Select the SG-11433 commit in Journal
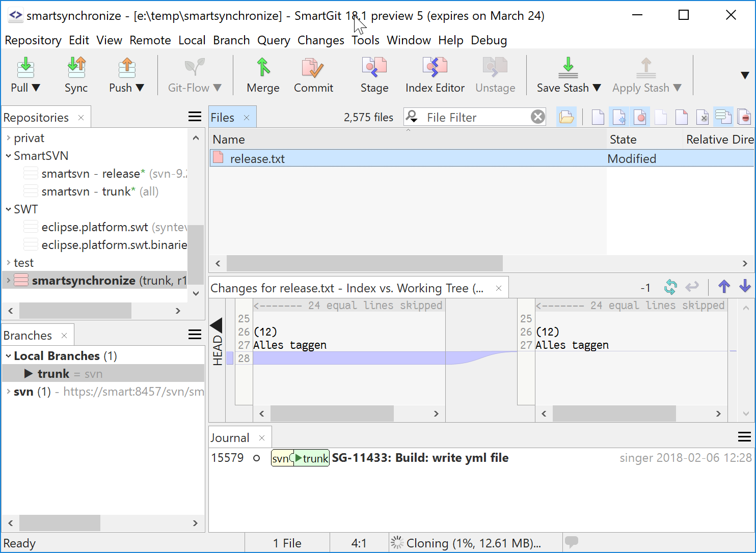756x553 pixels. click(x=481, y=458)
